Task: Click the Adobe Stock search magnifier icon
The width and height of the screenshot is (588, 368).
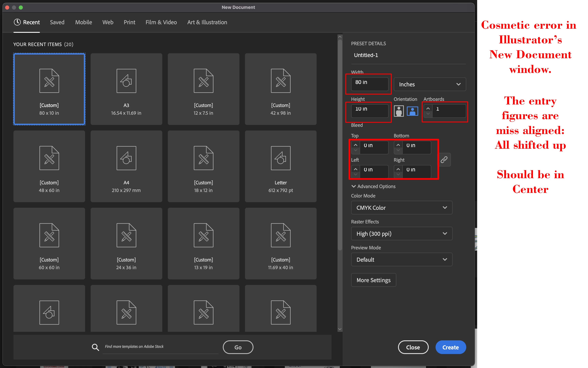Action: (x=95, y=347)
